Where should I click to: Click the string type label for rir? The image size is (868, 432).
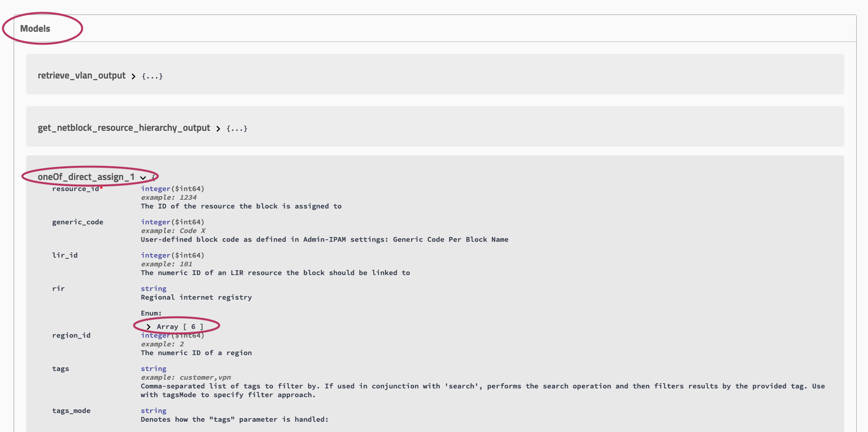click(154, 289)
